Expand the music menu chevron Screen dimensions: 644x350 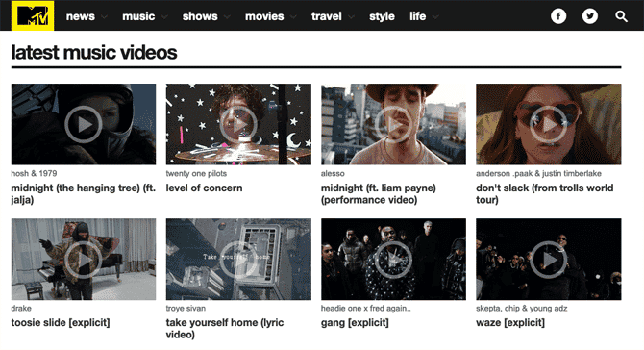point(164,17)
